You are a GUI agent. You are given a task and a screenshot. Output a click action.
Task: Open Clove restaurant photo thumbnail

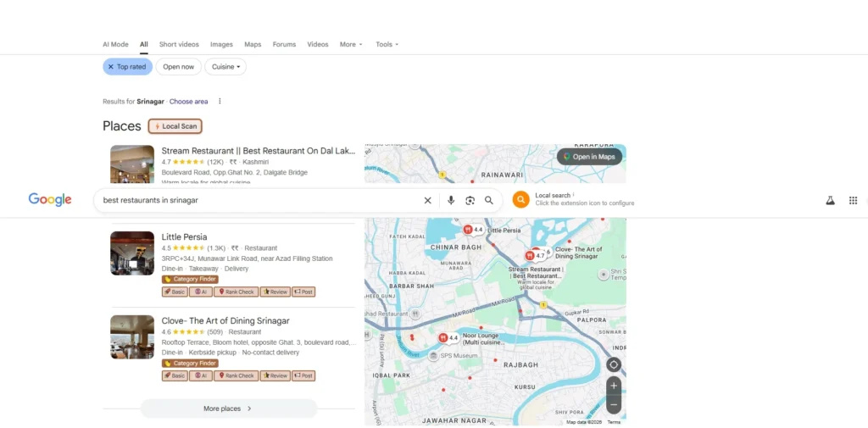coord(132,336)
